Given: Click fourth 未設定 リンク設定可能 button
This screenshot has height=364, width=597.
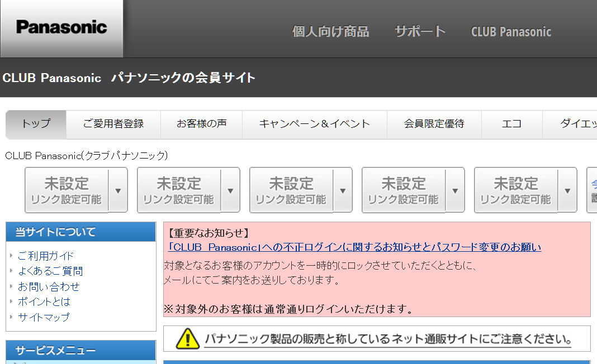Looking at the screenshot, I should 404,190.
